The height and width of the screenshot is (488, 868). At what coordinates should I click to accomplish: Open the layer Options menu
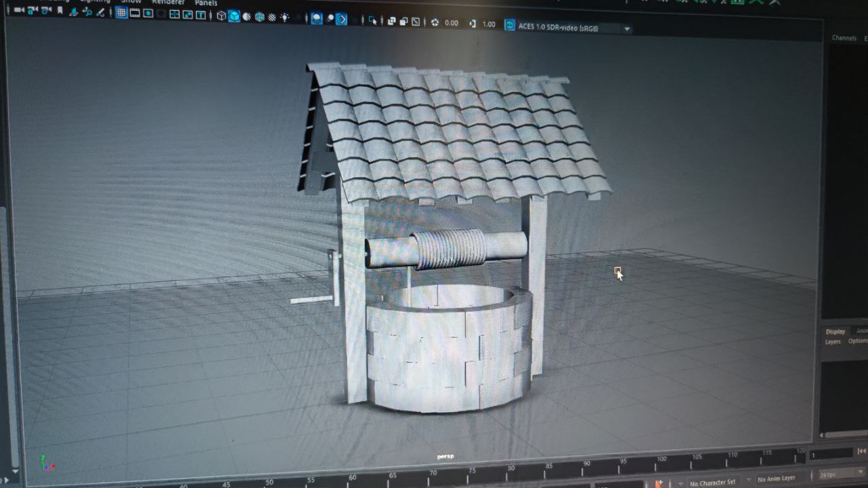pos(858,341)
